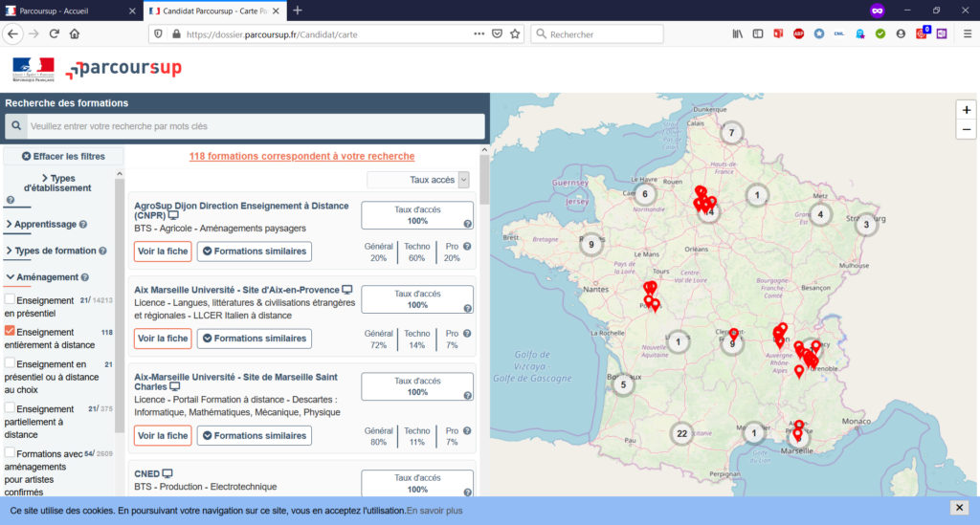980x525 pixels.
Task: Click Formations similaires for Marseille Saint Charles
Action: pyautogui.click(x=255, y=436)
